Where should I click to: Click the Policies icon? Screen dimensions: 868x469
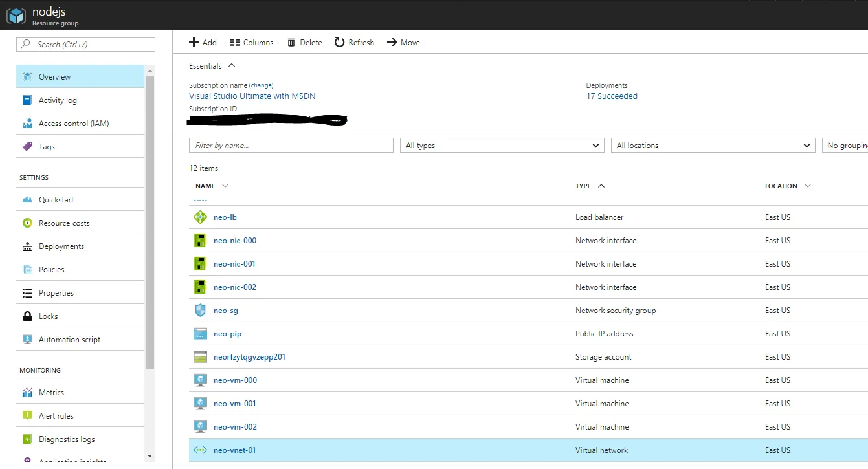pyautogui.click(x=27, y=270)
